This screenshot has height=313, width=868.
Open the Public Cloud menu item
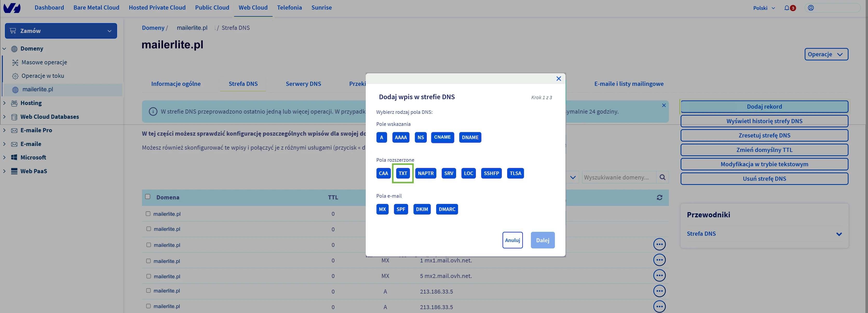pyautogui.click(x=212, y=8)
